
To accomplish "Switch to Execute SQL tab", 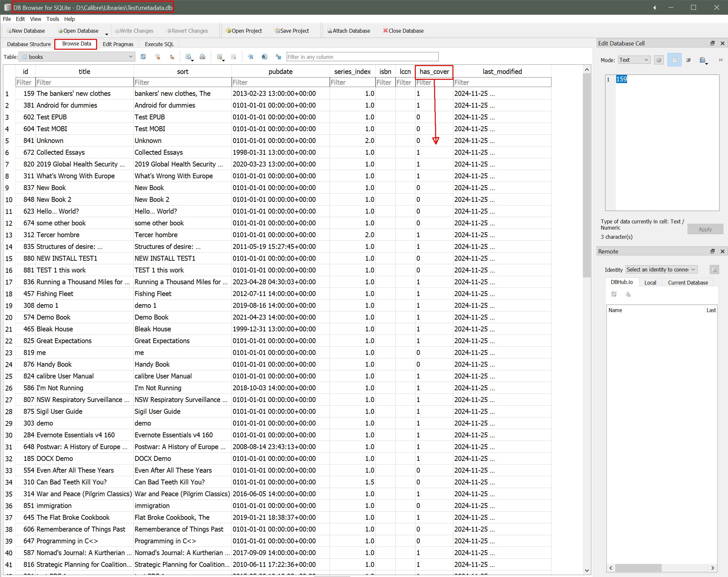I will 159,44.
